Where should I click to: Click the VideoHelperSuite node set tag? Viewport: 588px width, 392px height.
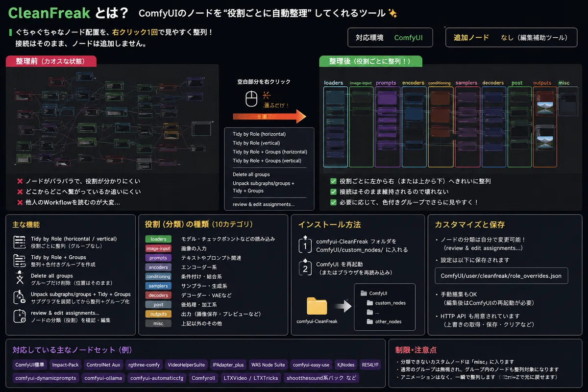186,365
